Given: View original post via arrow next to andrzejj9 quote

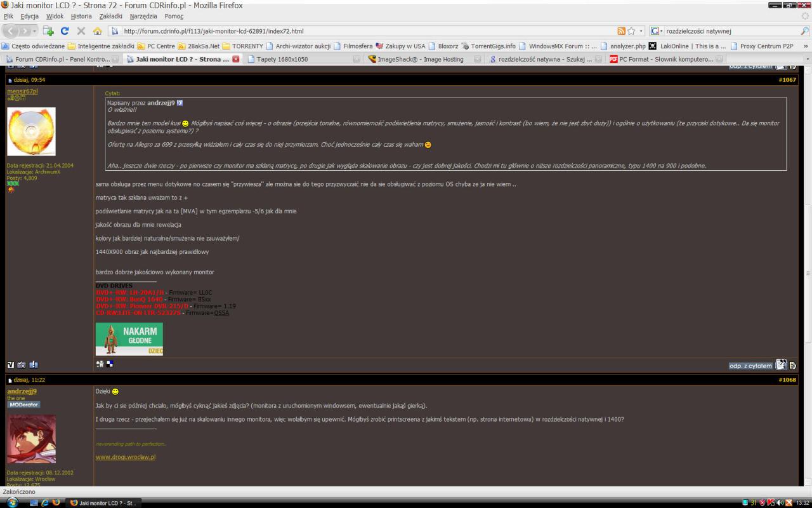Looking at the screenshot, I should click(180, 102).
